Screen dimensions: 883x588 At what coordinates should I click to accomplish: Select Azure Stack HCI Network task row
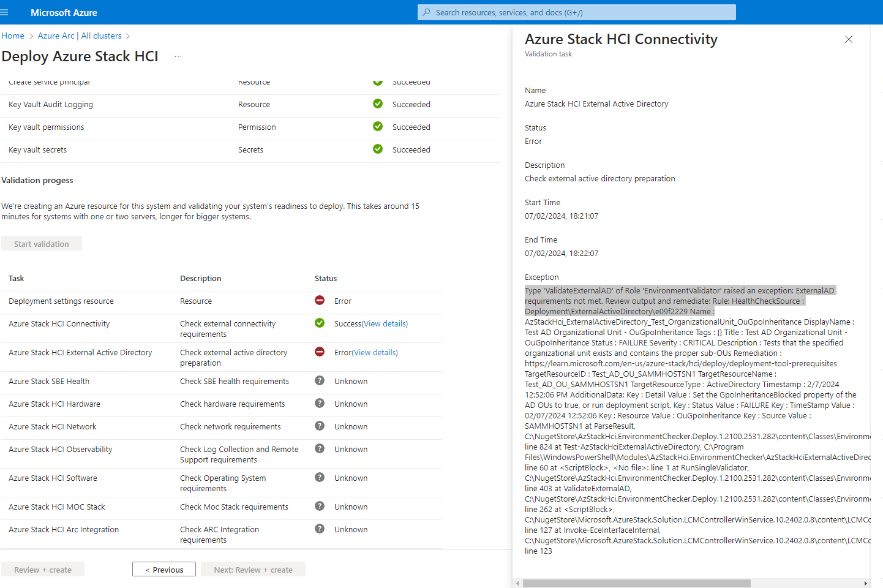click(x=220, y=426)
